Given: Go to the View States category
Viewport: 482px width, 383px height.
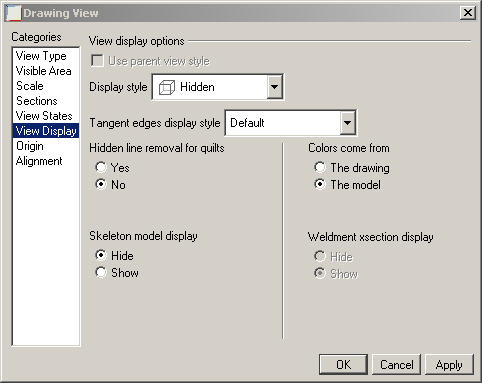Looking at the screenshot, I should (x=46, y=116).
